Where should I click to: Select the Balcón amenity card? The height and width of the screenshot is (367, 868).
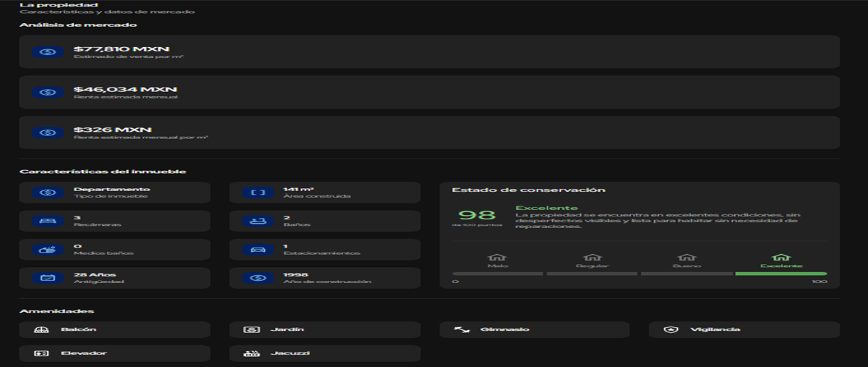[x=114, y=330]
